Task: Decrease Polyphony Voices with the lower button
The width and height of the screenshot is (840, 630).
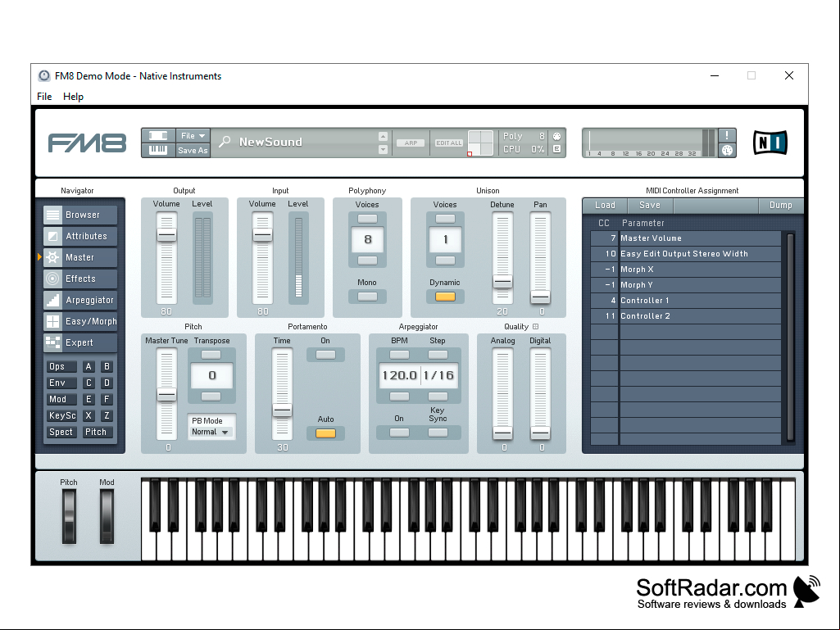Action: coord(367,261)
